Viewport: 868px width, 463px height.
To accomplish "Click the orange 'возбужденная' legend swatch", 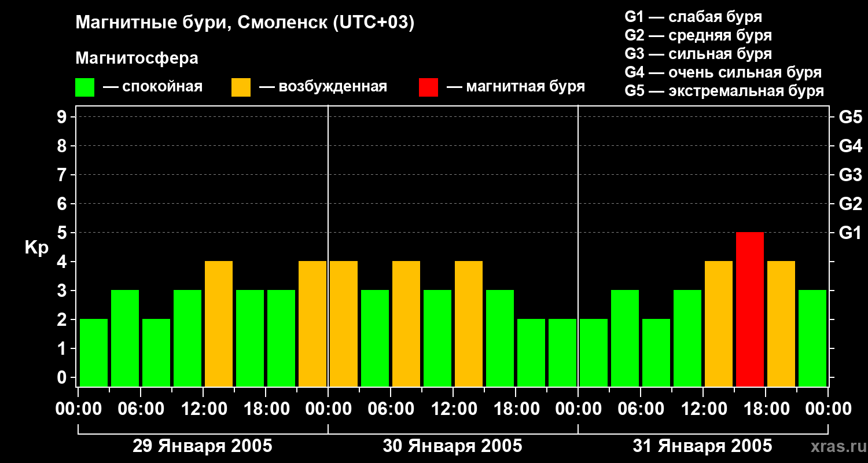I will click(241, 87).
